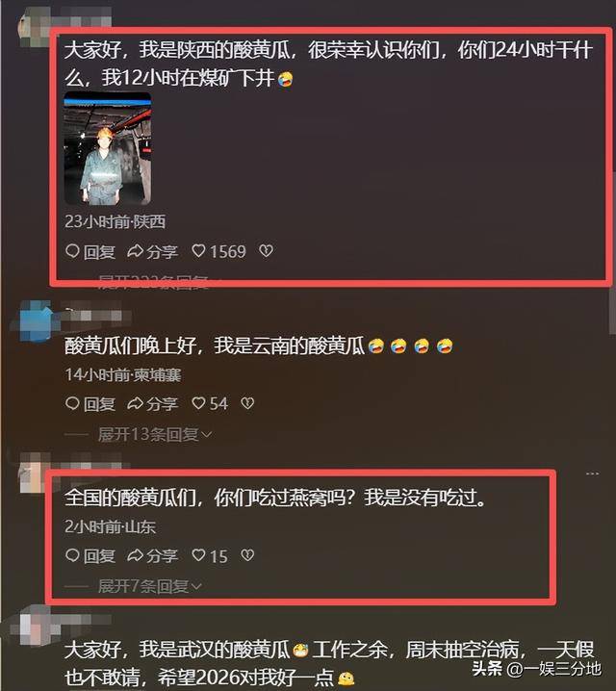Like the Yunnan comment with 54 likes
Screen dimensions: 616x691
[210, 403]
